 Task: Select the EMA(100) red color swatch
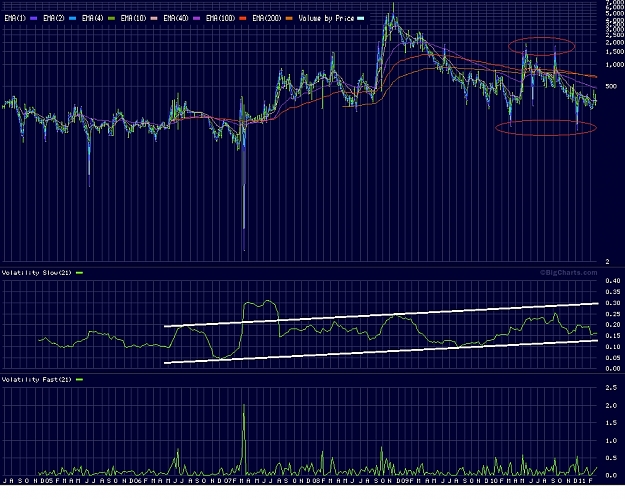coord(243,18)
